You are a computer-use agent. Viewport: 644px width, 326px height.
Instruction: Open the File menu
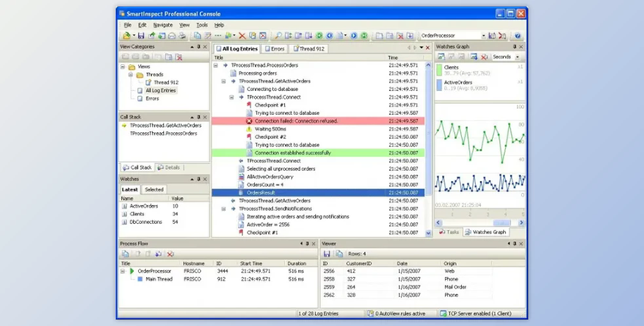coord(128,25)
